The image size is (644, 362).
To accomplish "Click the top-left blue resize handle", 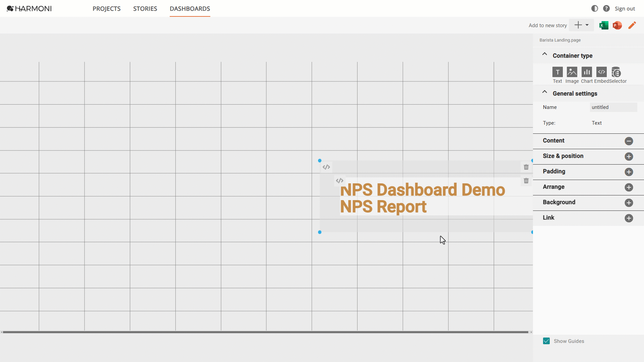I will coord(320,161).
